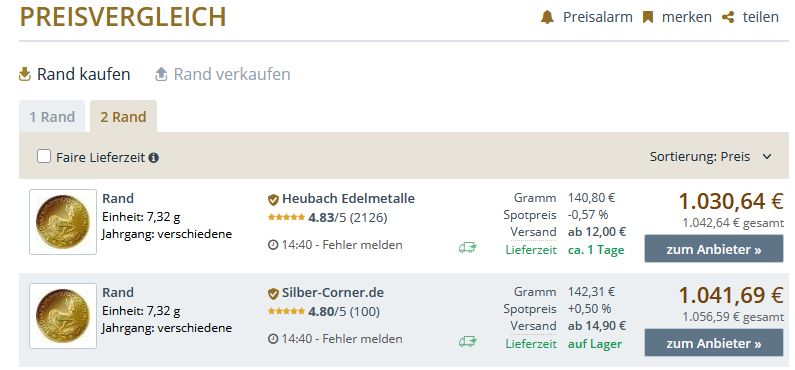Click the Rand coin thumbnail in the Silber-Corner row
Screen dimensions: 795x370
63,316
